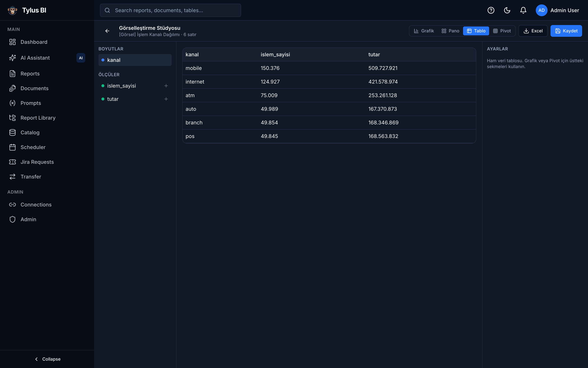588x368 pixels.
Task: Click the Görselleştirme Stüdyosu title
Action: click(150, 28)
